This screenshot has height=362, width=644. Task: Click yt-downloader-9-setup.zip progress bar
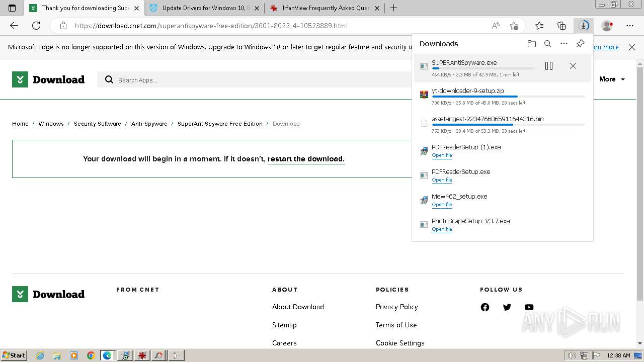[508, 97]
